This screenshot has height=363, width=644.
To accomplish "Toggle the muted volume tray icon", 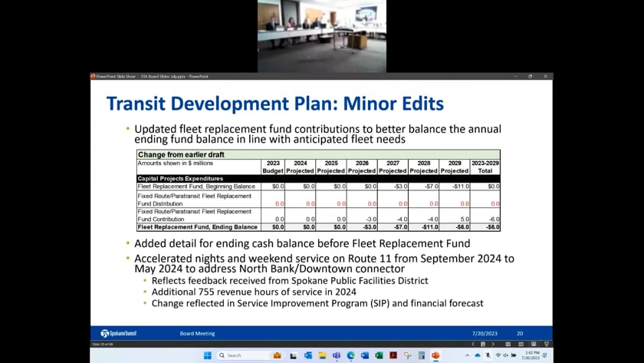I will point(505,355).
